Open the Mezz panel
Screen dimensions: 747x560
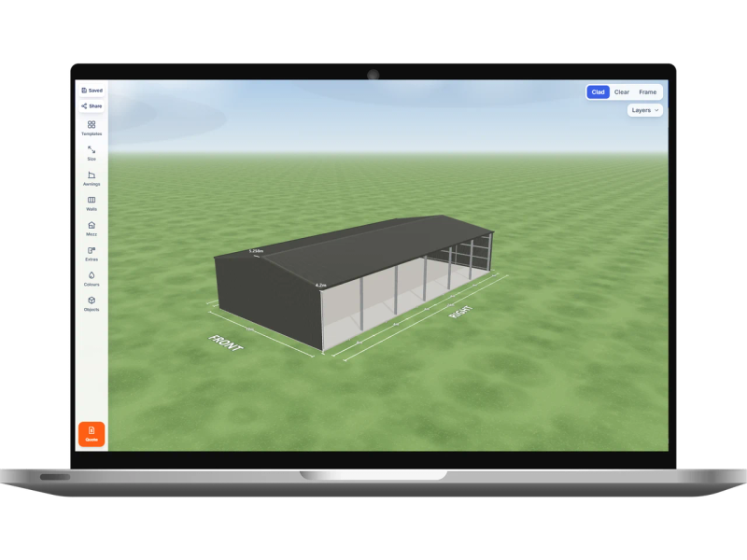coord(92,229)
